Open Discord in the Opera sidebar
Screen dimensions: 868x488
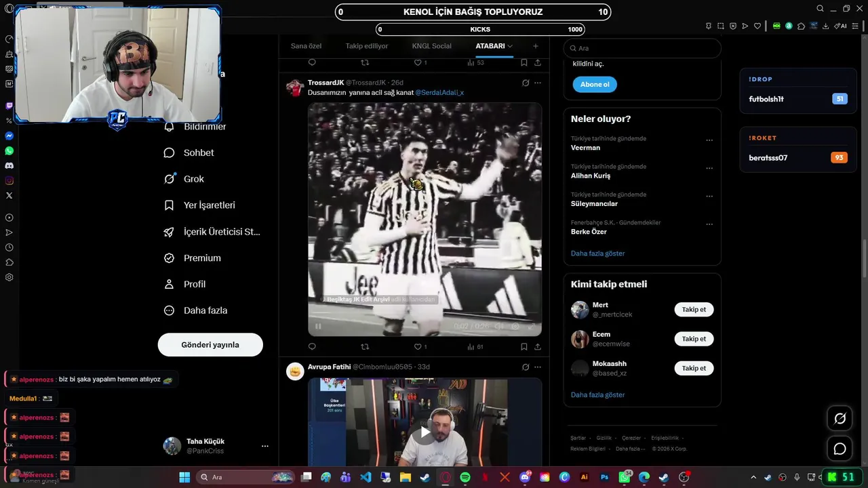click(x=9, y=165)
